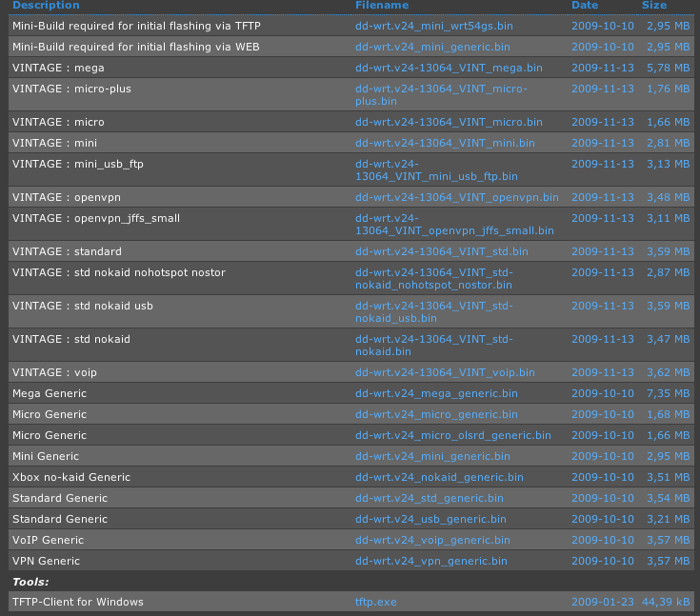Download VINT_std-nokaid_nohotspot_nostor.bin file
Viewport: 700px width, 616px height.
434,279
